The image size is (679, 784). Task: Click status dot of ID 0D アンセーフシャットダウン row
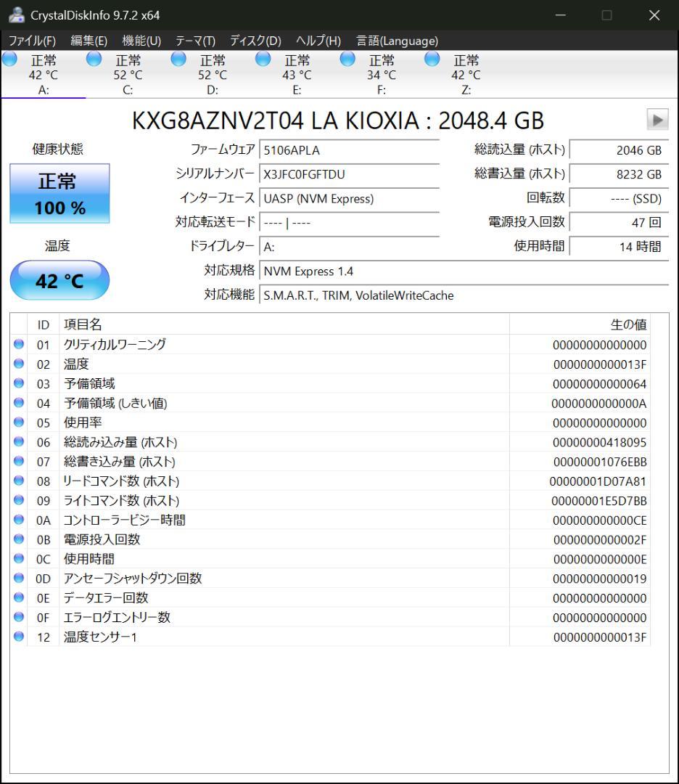pyautogui.click(x=19, y=578)
